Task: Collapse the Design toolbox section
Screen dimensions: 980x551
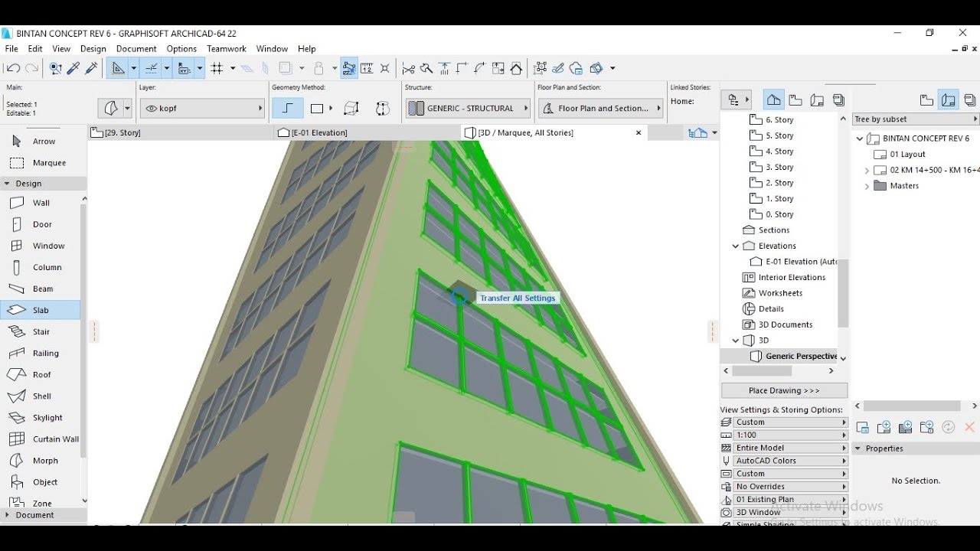Action: pyautogui.click(x=7, y=184)
